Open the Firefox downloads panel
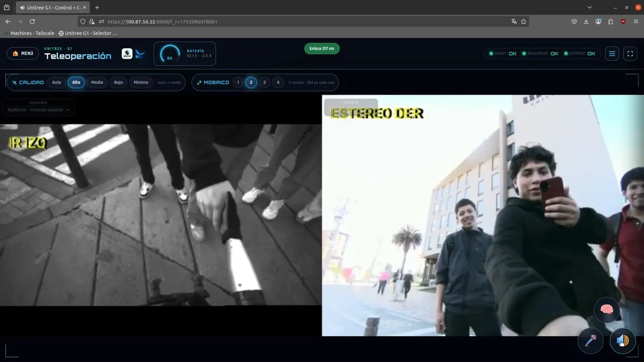Image resolution: width=644 pixels, height=362 pixels. 586,22
